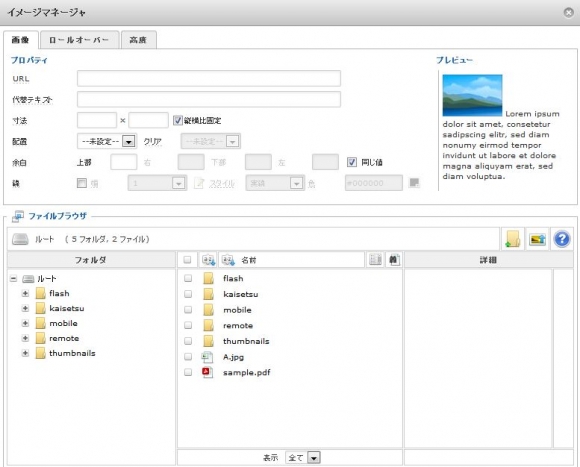The width and height of the screenshot is (580, 467).
Task: Click the URL input field
Action: [x=209, y=78]
